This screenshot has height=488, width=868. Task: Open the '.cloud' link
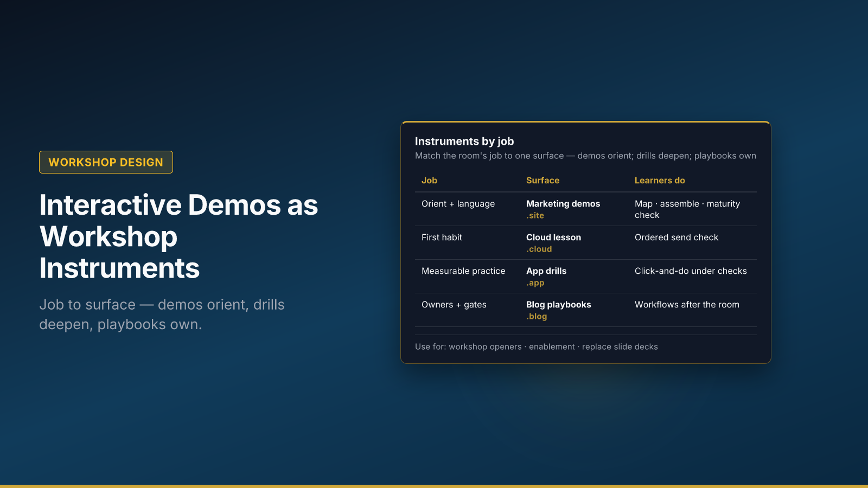click(x=539, y=249)
